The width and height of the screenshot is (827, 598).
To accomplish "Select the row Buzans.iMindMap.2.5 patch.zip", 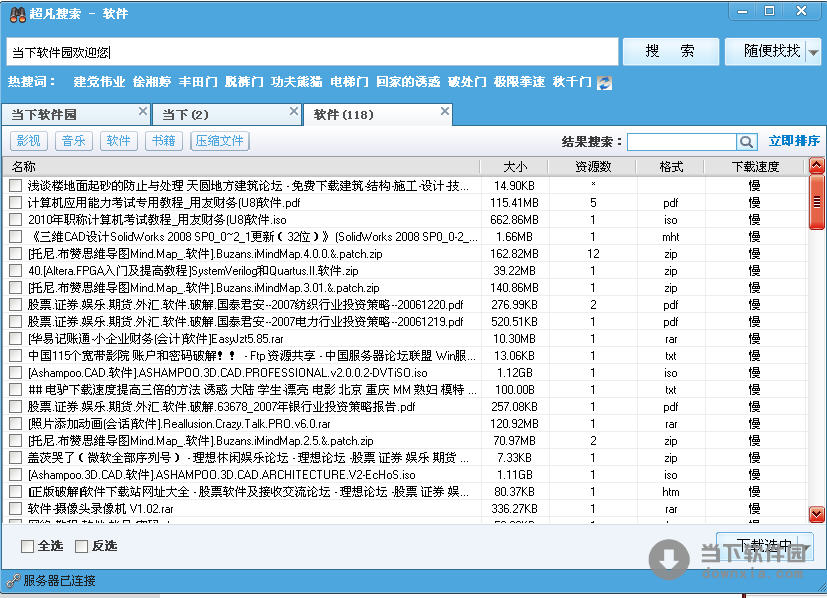I will point(405,441).
